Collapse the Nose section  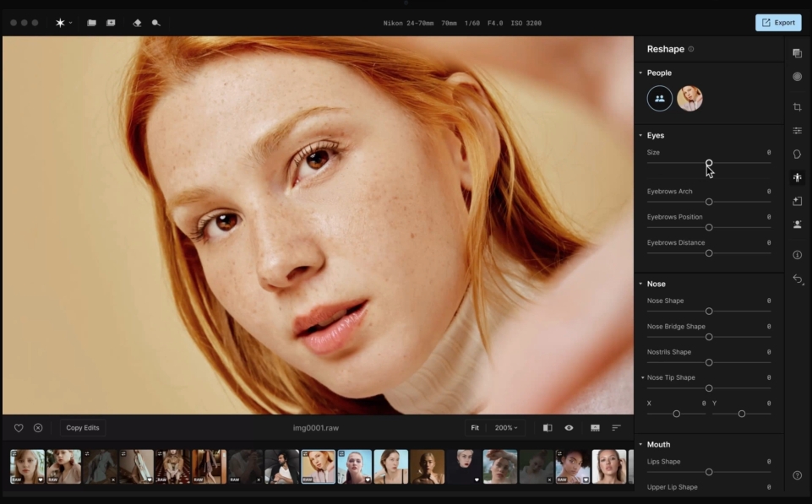640,284
